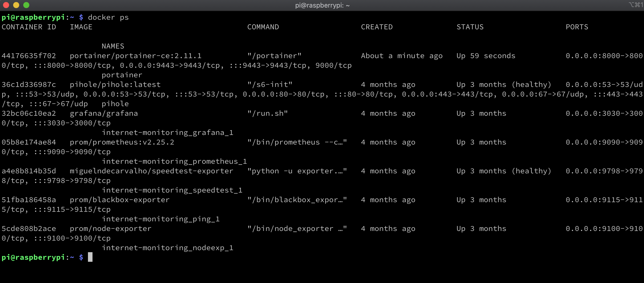Click the pihole/pihole:latest image name
This screenshot has width=644, height=283.
tap(115, 84)
